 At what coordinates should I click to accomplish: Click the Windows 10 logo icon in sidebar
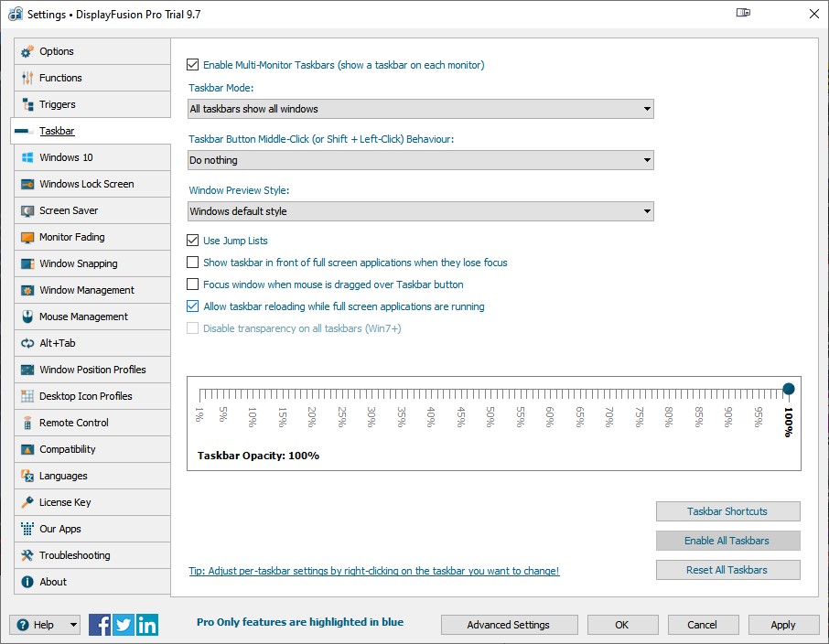click(x=27, y=157)
